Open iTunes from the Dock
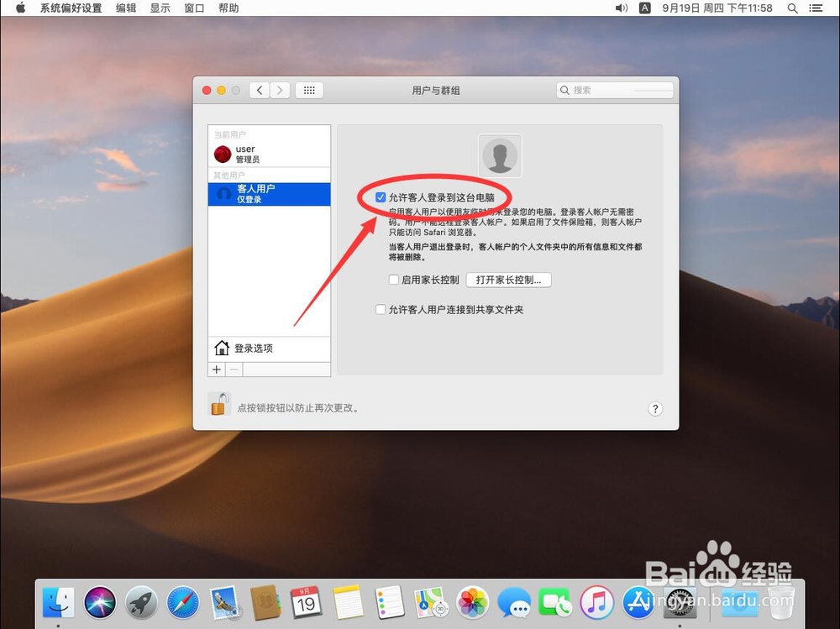 pyautogui.click(x=597, y=603)
